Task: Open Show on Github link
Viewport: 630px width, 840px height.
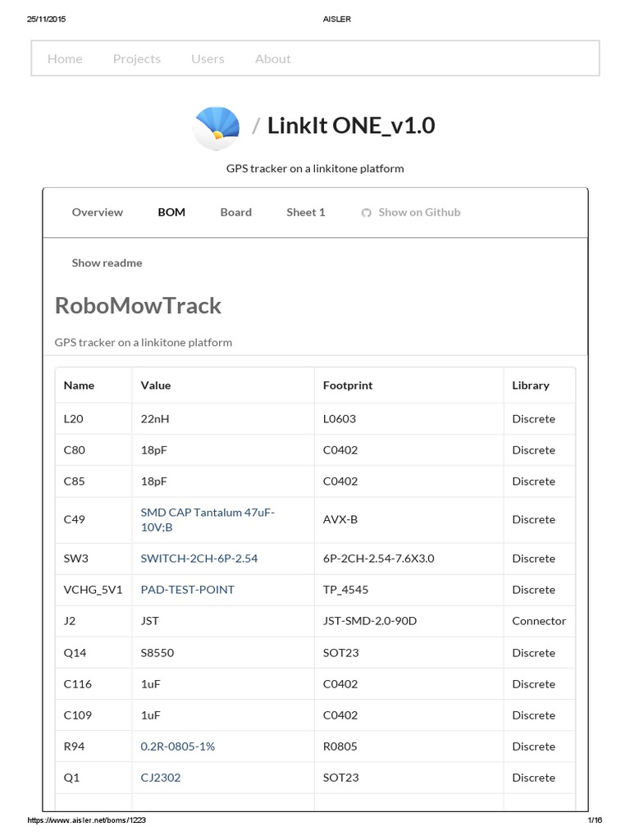Action: pos(419,212)
